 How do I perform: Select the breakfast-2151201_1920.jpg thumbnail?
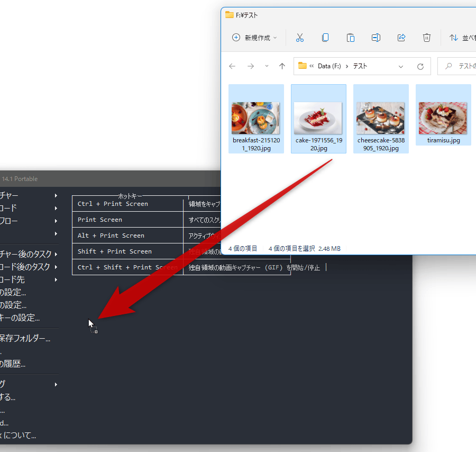pos(256,119)
